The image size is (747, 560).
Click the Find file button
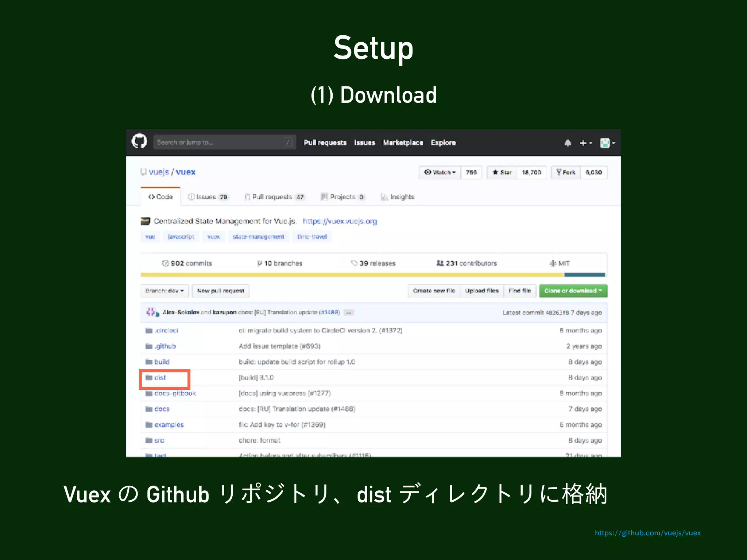coord(520,291)
